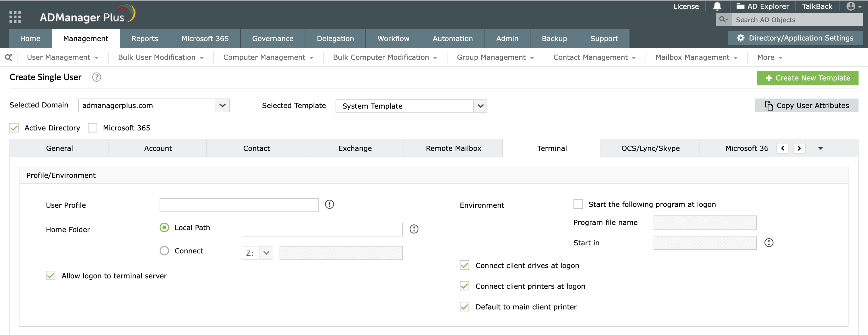The height and width of the screenshot is (335, 868).
Task: Click into the User Profile input field
Action: point(239,205)
